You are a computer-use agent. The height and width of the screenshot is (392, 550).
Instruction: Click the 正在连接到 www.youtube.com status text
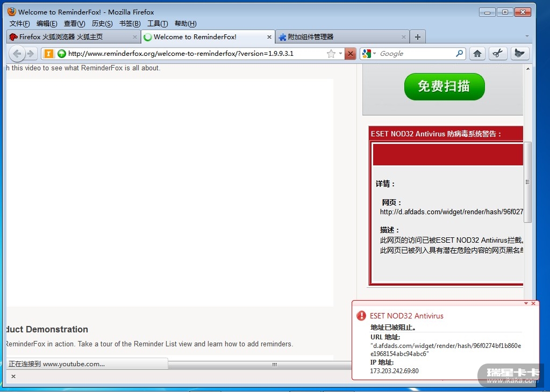click(56, 364)
